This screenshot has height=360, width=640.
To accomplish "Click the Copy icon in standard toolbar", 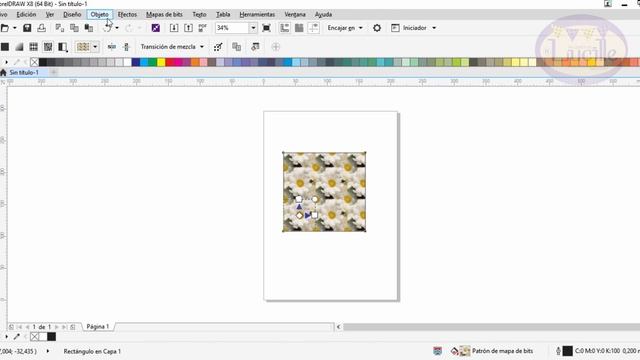I will pyautogui.click(x=74, y=28).
